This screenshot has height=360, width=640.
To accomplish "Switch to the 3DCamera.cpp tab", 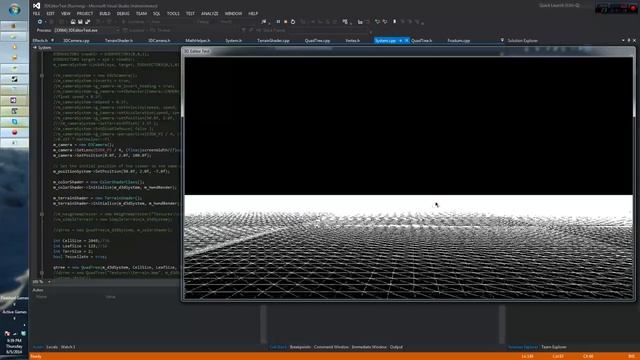I will (76, 40).
